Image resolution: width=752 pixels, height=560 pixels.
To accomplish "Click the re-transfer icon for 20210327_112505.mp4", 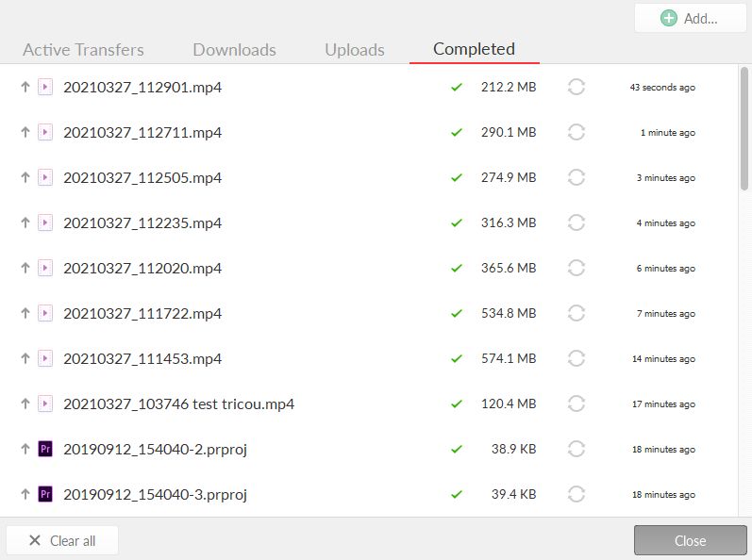I will coord(577,178).
